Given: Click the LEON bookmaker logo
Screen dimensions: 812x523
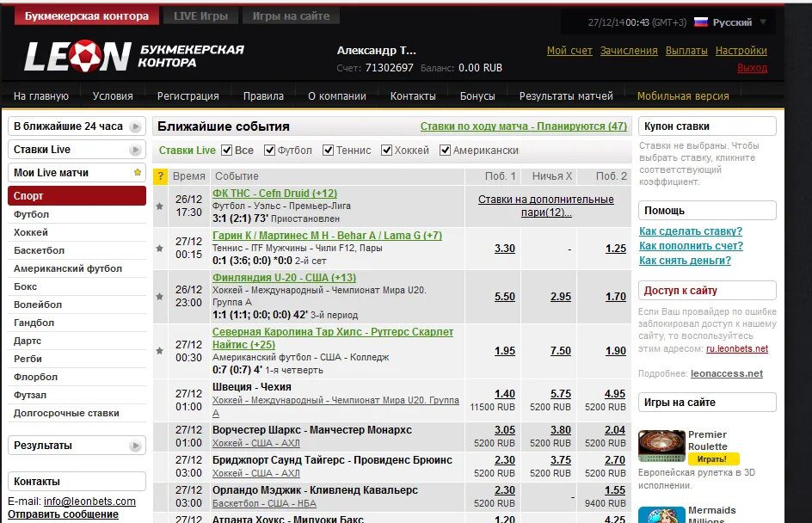Looking at the screenshot, I should [x=77, y=57].
